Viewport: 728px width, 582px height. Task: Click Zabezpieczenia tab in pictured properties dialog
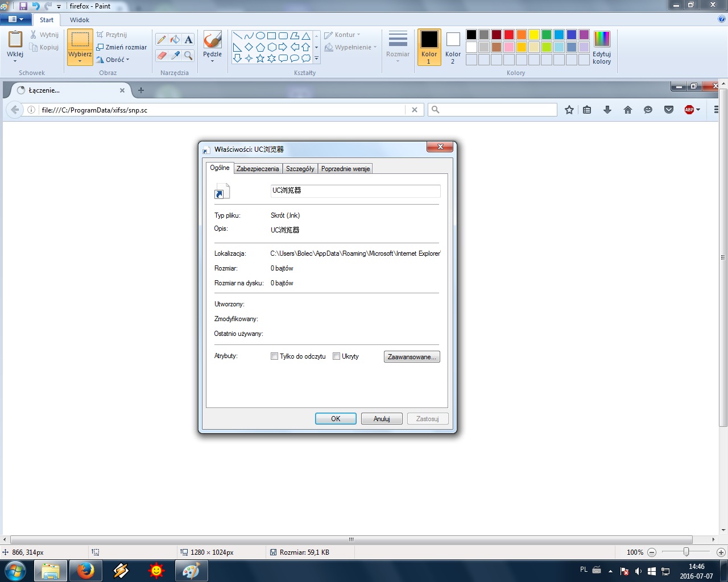pyautogui.click(x=258, y=169)
